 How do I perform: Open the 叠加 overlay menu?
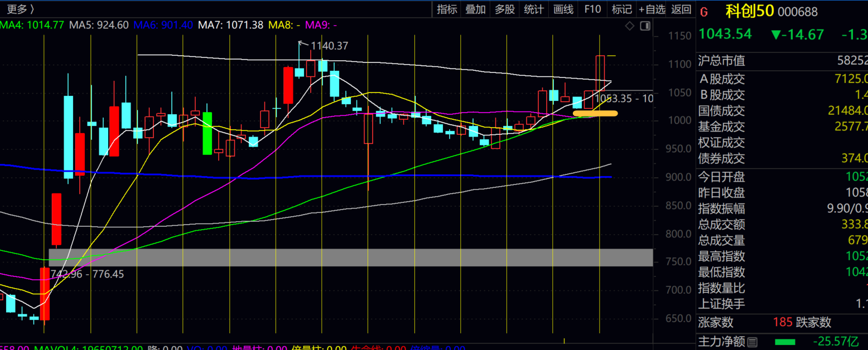(476, 9)
